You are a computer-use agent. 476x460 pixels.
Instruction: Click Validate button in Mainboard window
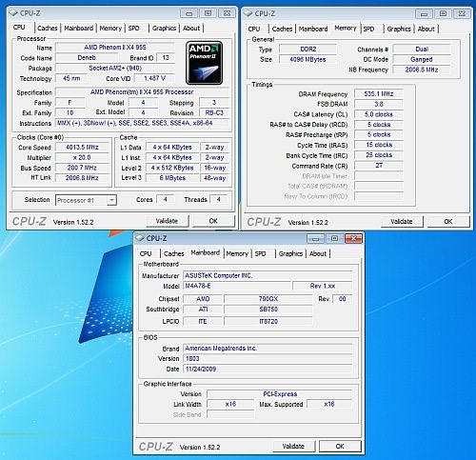click(293, 447)
